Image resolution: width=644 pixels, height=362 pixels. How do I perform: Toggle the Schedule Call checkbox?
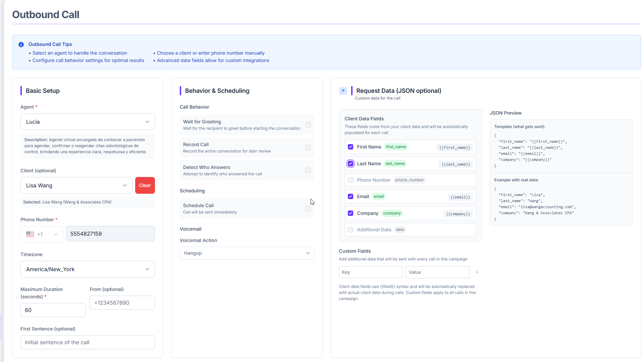point(308,208)
